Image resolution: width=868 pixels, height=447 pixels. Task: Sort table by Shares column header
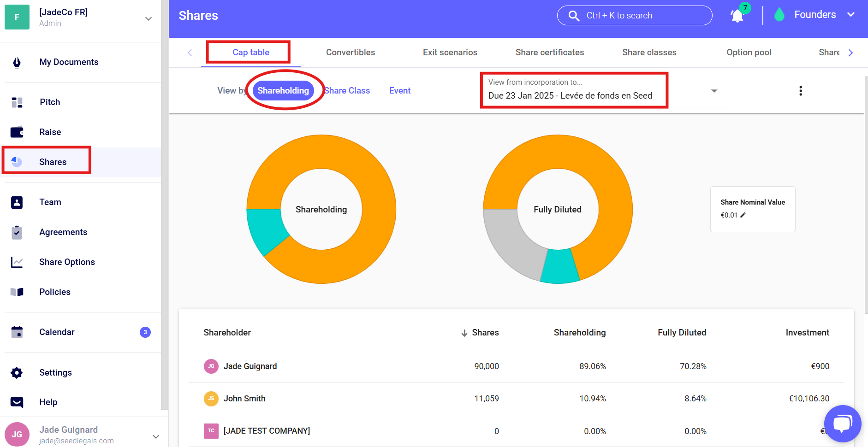click(x=485, y=333)
